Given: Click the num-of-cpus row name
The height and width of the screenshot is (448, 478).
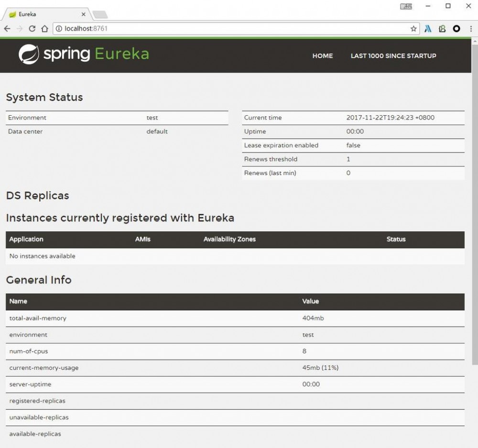Looking at the screenshot, I should [x=29, y=351].
